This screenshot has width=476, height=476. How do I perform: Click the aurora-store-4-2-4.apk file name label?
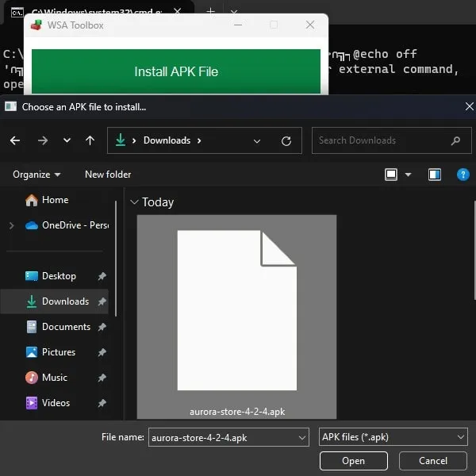[237, 412]
